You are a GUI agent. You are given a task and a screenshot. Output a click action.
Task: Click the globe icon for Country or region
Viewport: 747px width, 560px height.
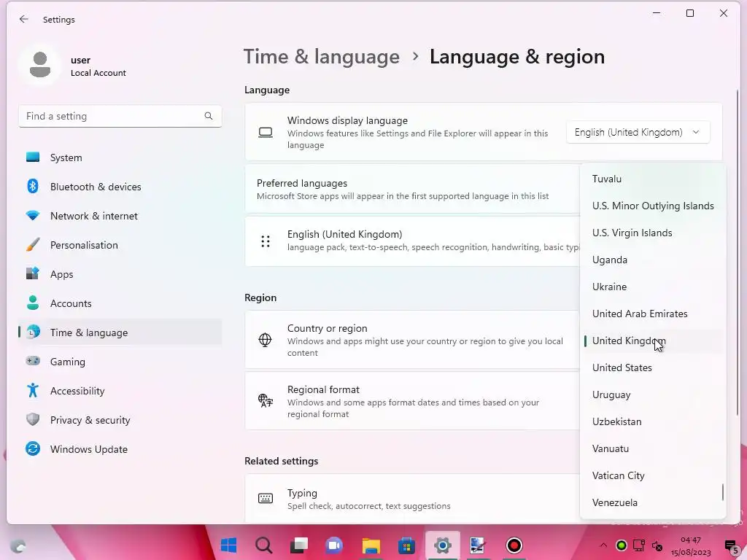click(x=265, y=340)
